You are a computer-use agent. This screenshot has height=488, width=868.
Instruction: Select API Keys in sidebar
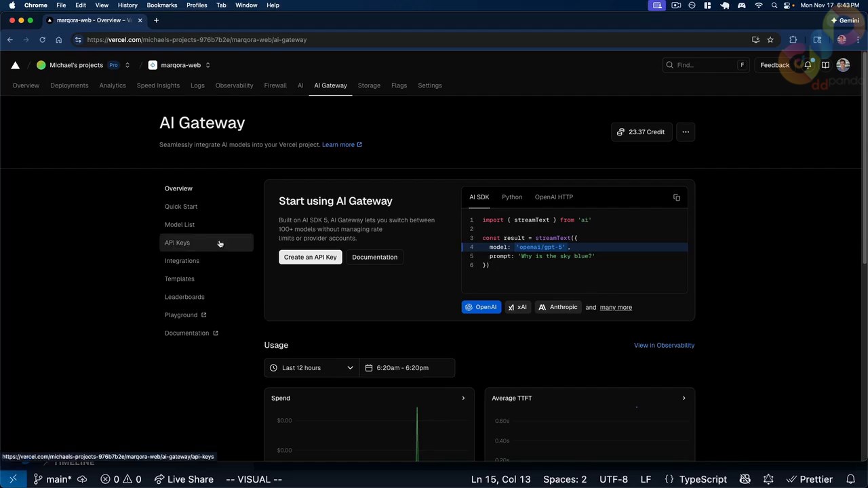206,243
